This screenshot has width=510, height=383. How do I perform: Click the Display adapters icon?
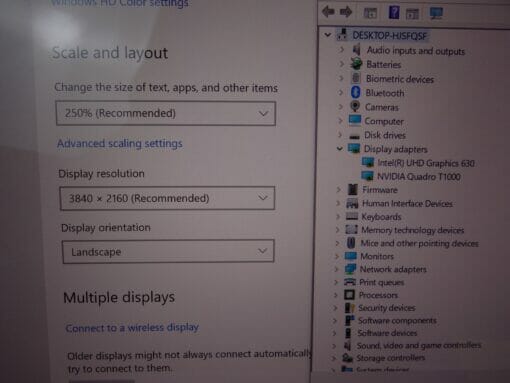point(354,148)
